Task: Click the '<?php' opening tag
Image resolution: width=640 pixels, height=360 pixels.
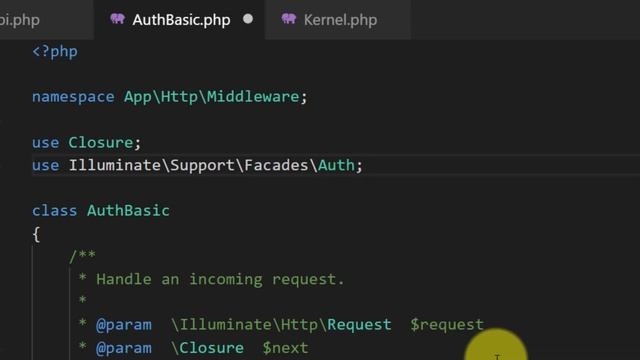Action: (x=55, y=52)
